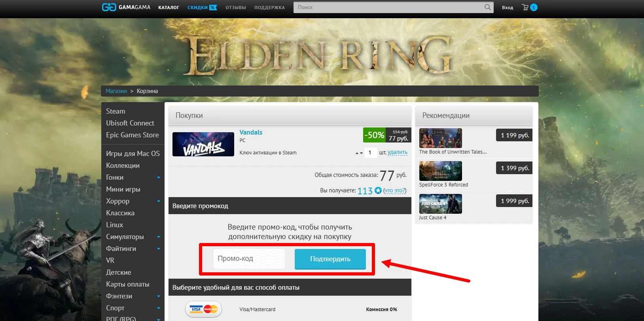Click the blue bonus star icon
This screenshot has width=644, height=321.
click(378, 190)
